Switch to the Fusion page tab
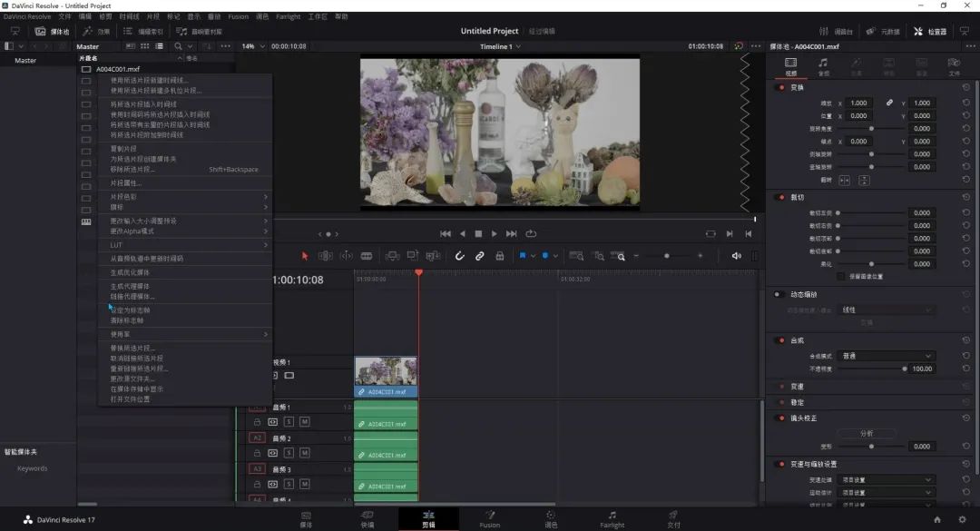The height and width of the screenshot is (531, 980). (489, 519)
